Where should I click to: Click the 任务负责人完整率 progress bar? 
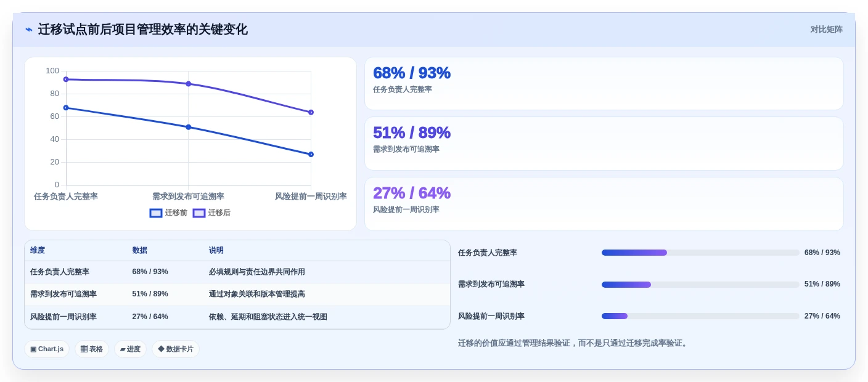click(x=700, y=253)
